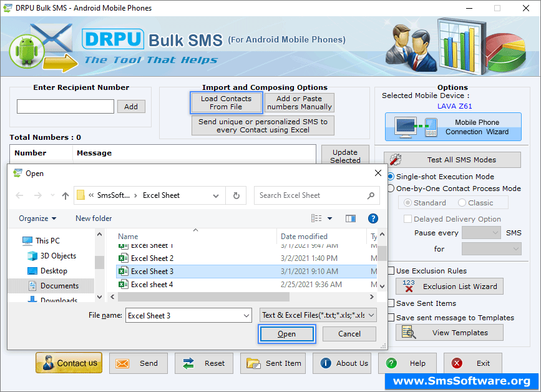Click Add or Paste numbers Manually
Viewport: 541px width, 392px height.
(x=299, y=102)
